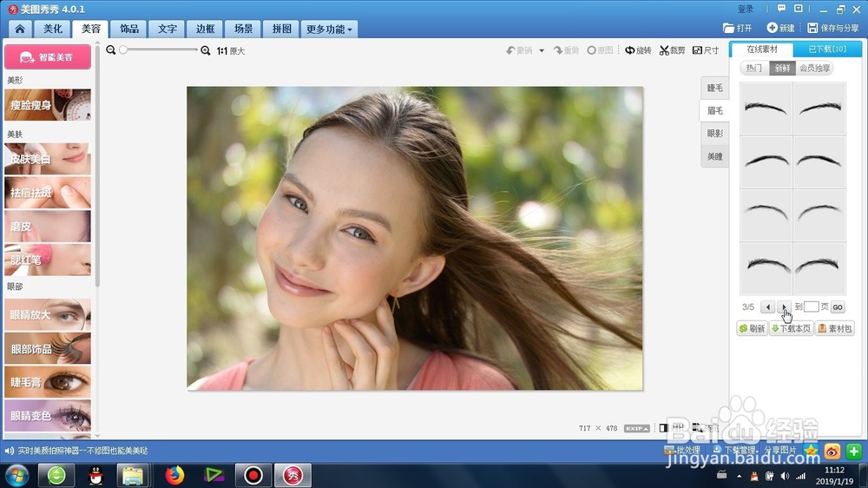The width and height of the screenshot is (868, 488).
Task: Expand the undo history dropdown arrow
Action: coord(542,50)
